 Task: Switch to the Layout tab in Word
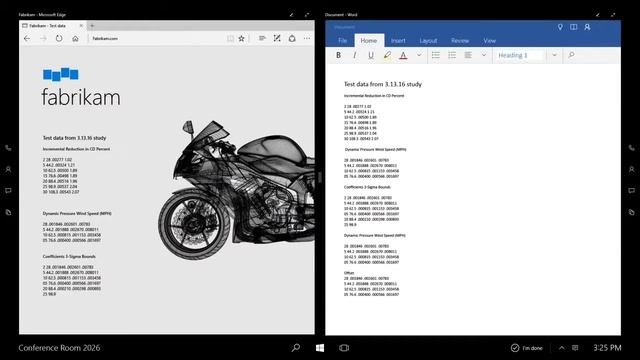(428, 40)
